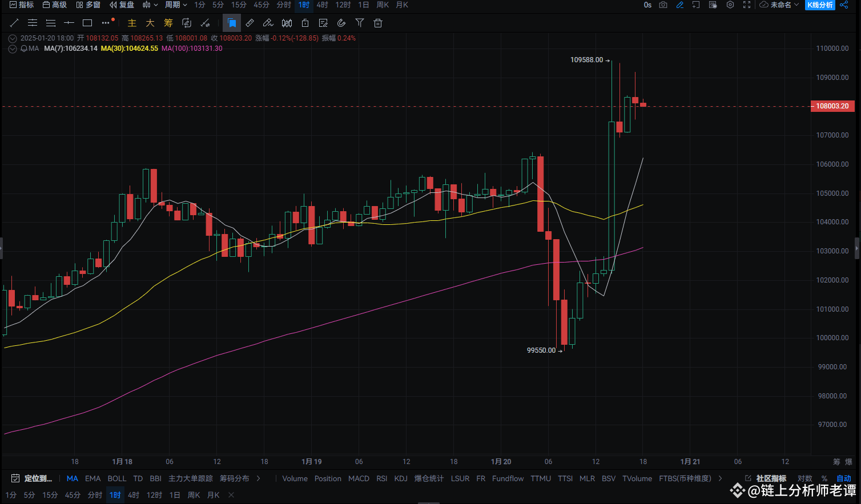Click the MA alert bell icon
Screen dimensions: 861x504
[24, 49]
